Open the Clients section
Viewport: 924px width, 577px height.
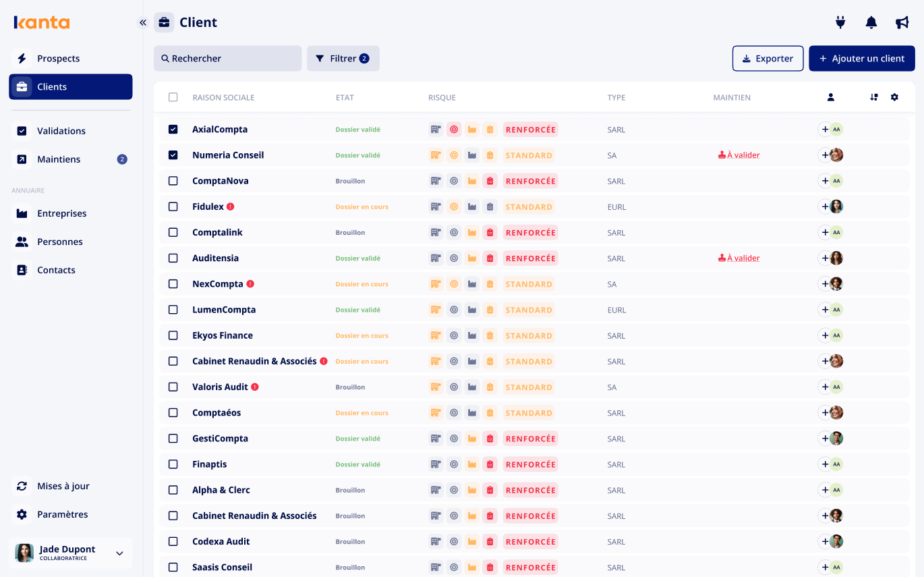point(71,87)
